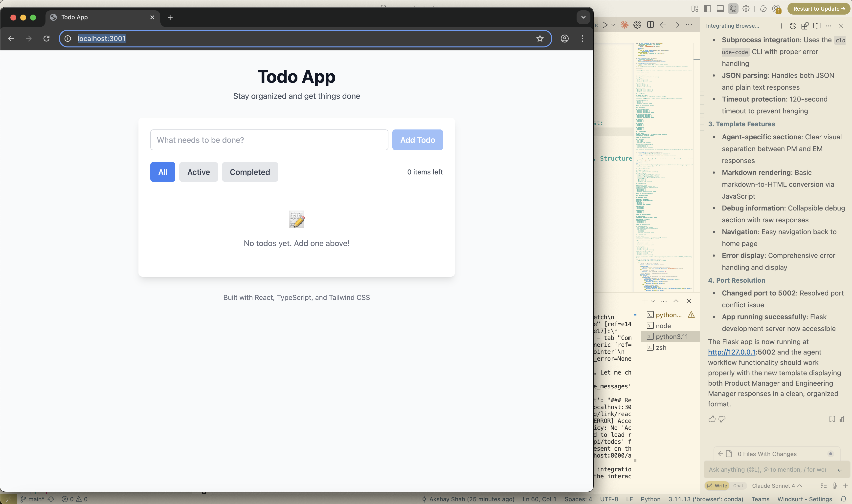Give thumbs down to Cascade response

click(722, 419)
